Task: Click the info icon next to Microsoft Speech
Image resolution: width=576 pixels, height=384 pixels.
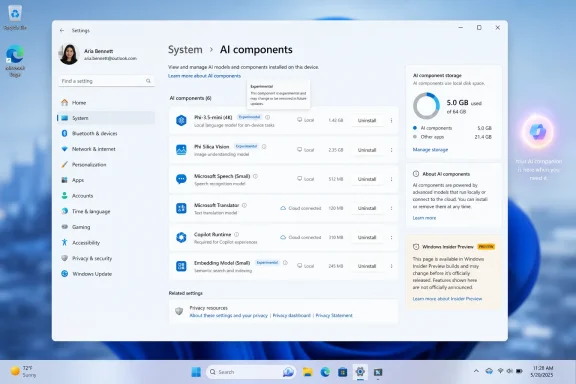Action: (255, 176)
